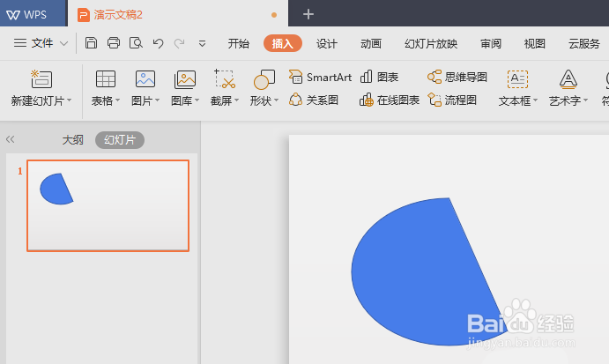Image resolution: width=609 pixels, height=364 pixels.
Task: Click the Save icon
Action: [91, 42]
